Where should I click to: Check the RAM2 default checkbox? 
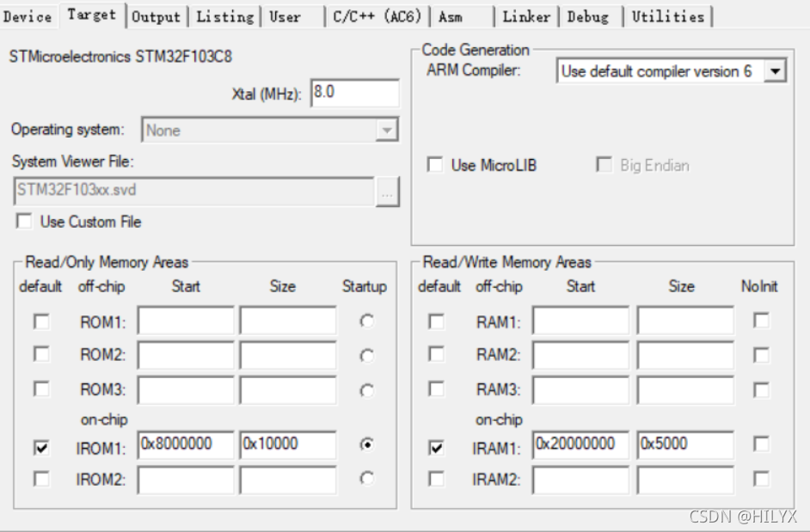(437, 354)
